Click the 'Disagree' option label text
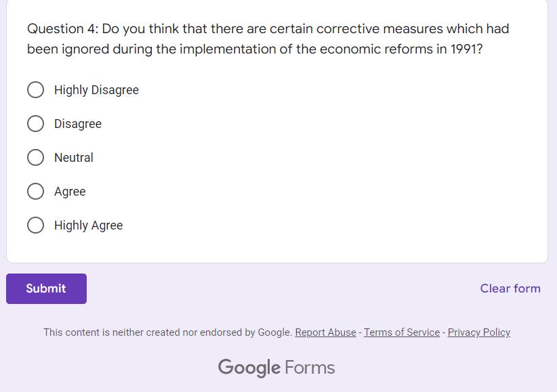The height and width of the screenshot is (392, 557). [x=78, y=124]
